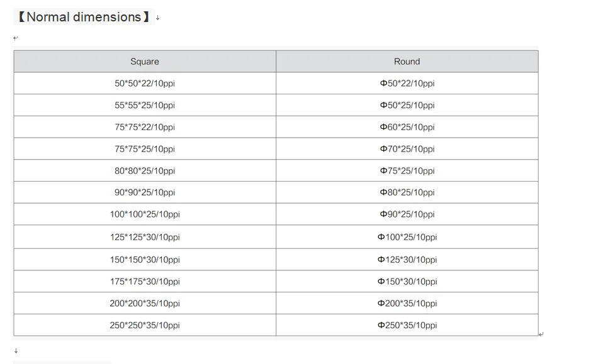Screen dimensions: 615x364
Task: Select the 75*75*22/10ppi cell
Action: (145, 127)
